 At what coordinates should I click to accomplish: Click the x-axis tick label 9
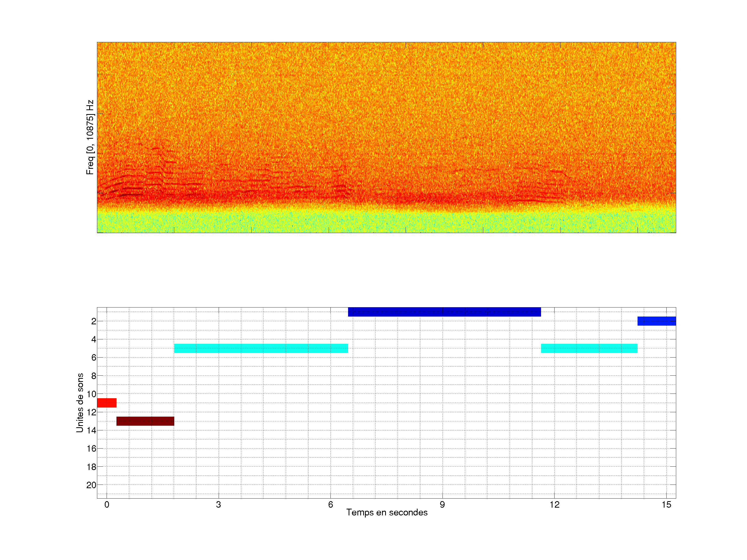tap(442, 505)
